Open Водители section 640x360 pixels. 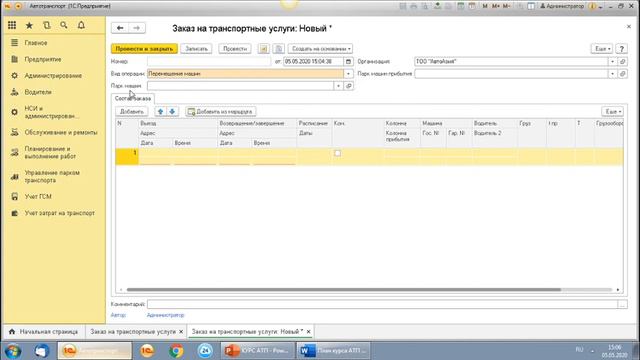coord(38,92)
